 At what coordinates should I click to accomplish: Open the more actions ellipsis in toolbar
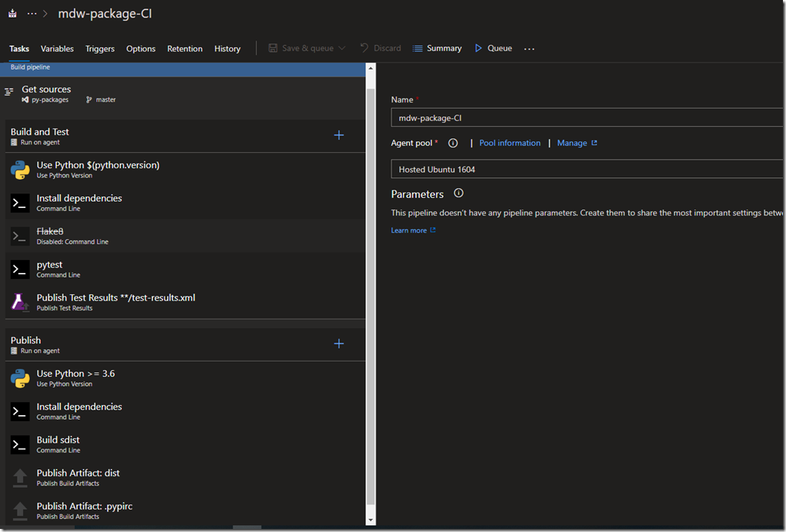pos(529,49)
